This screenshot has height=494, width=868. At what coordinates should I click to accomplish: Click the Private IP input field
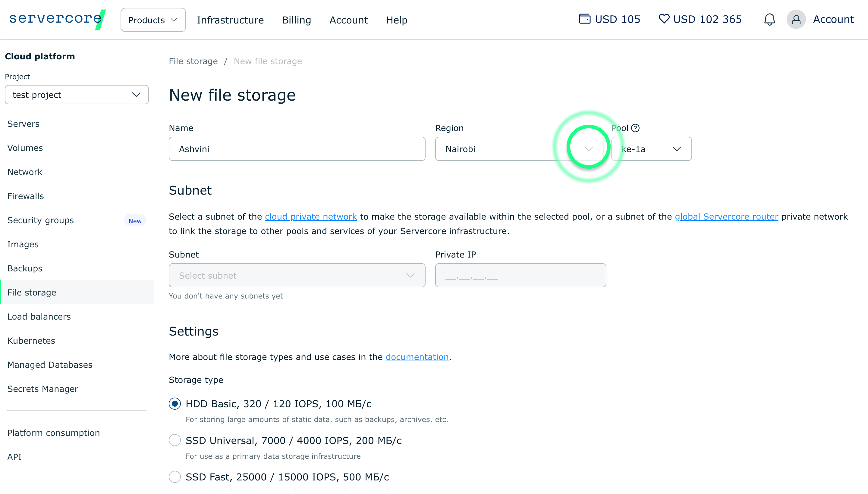pyautogui.click(x=520, y=276)
